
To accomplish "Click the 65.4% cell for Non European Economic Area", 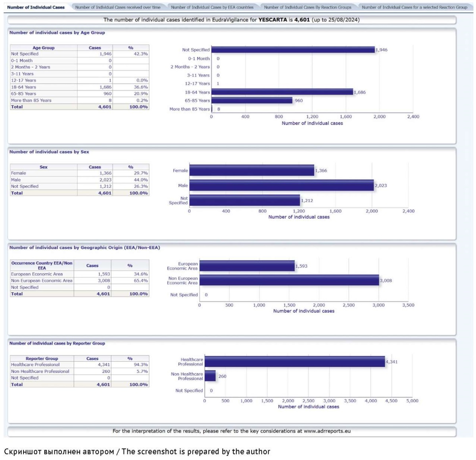I will click(x=130, y=281).
